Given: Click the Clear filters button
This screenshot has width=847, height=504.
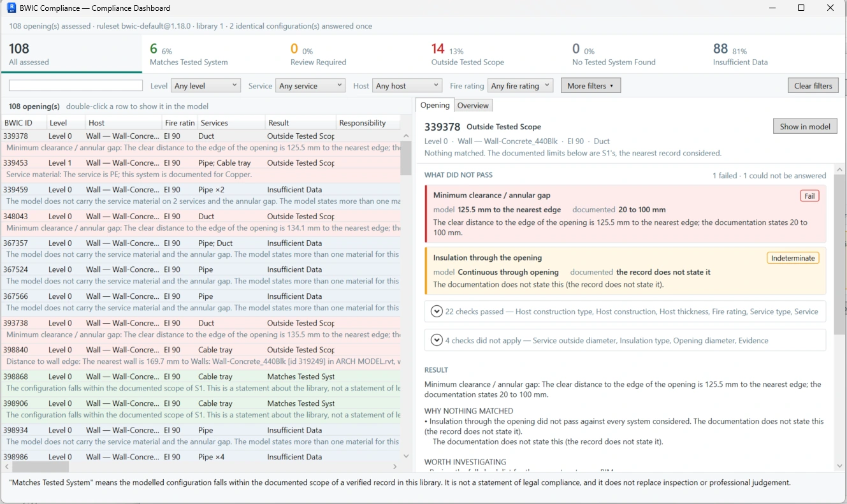Looking at the screenshot, I should click(x=813, y=85).
